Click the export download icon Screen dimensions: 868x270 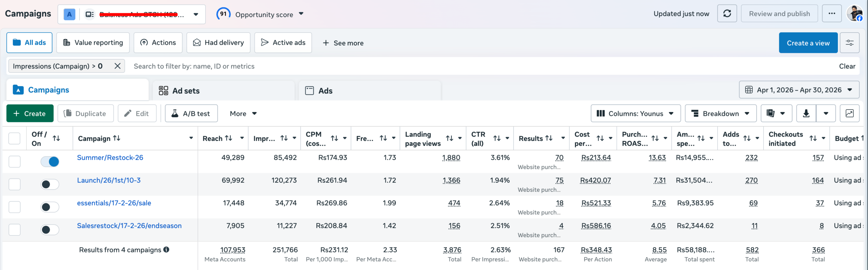point(806,113)
